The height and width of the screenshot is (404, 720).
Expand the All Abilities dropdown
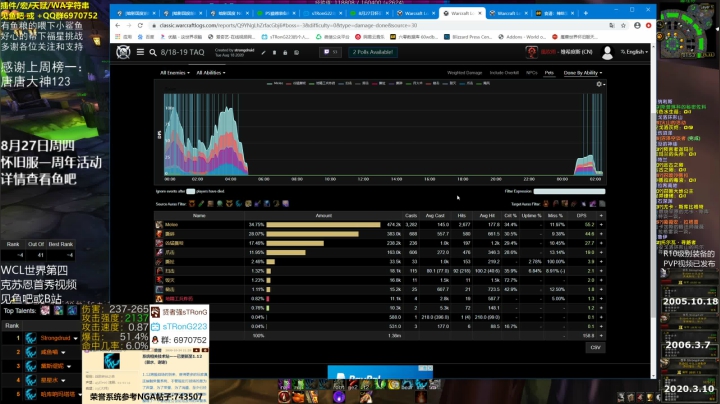[211, 73]
